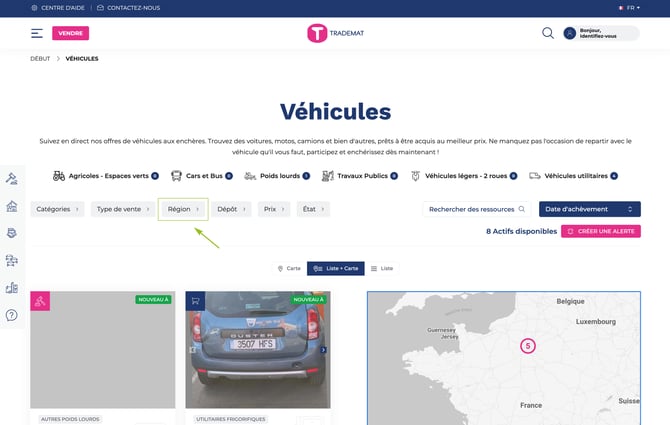The image size is (670, 425).
Task: Click the bell icon on alert button
Action: [x=570, y=231]
